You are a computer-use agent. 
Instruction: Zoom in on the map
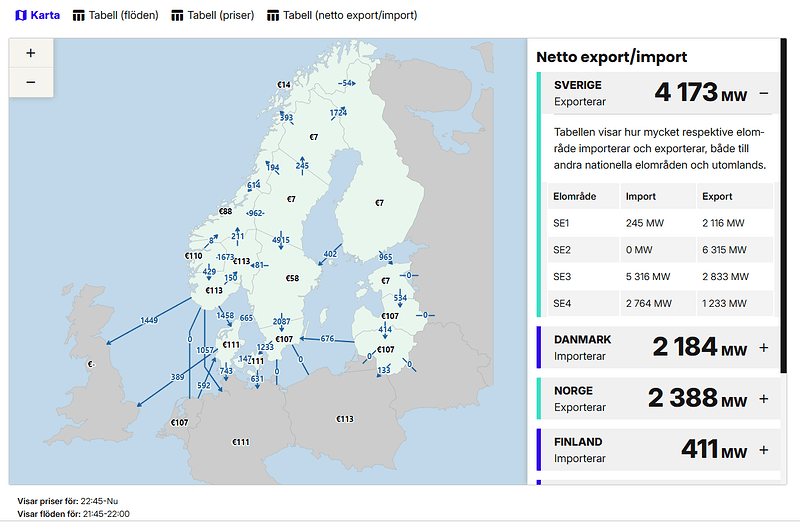click(31, 53)
